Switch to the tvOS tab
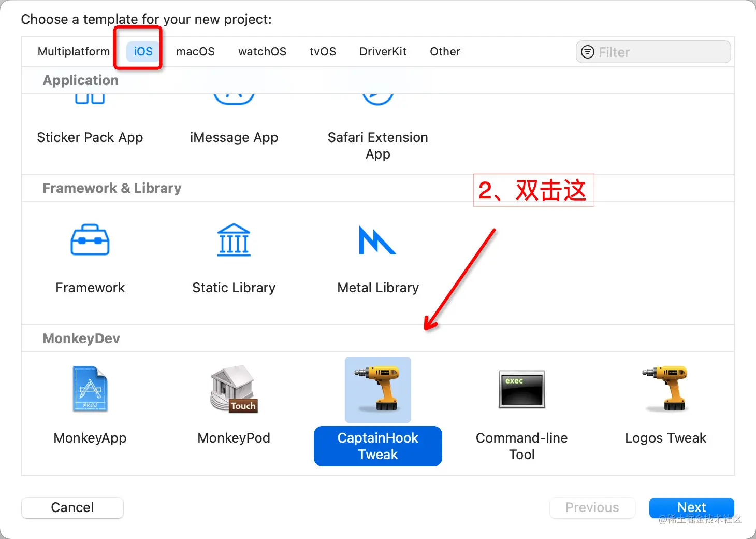Viewport: 756px width, 539px height. coord(323,52)
